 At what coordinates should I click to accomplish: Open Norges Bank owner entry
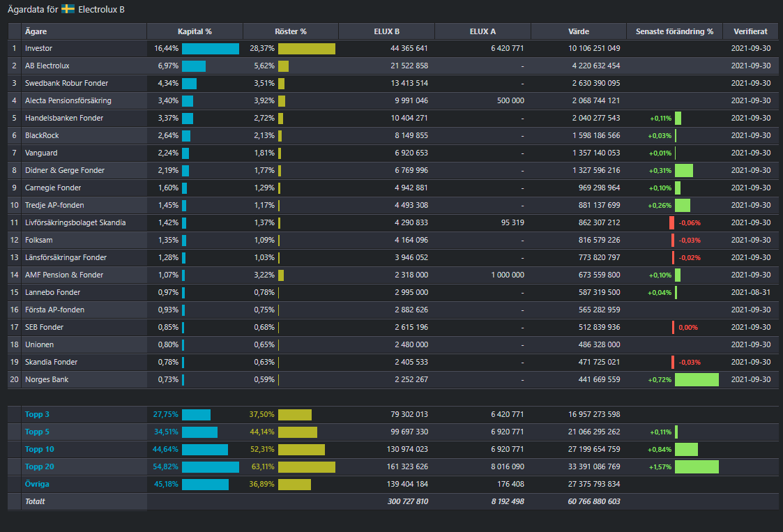point(47,379)
